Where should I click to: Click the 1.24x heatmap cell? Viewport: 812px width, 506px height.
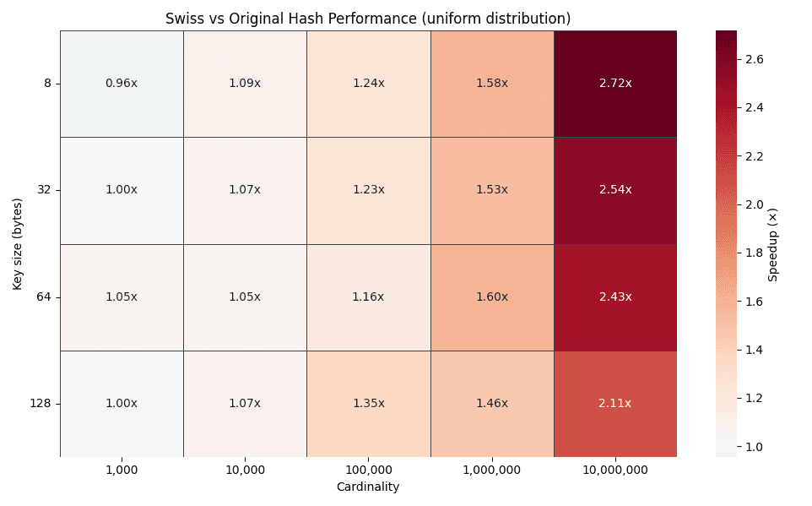[x=369, y=84]
